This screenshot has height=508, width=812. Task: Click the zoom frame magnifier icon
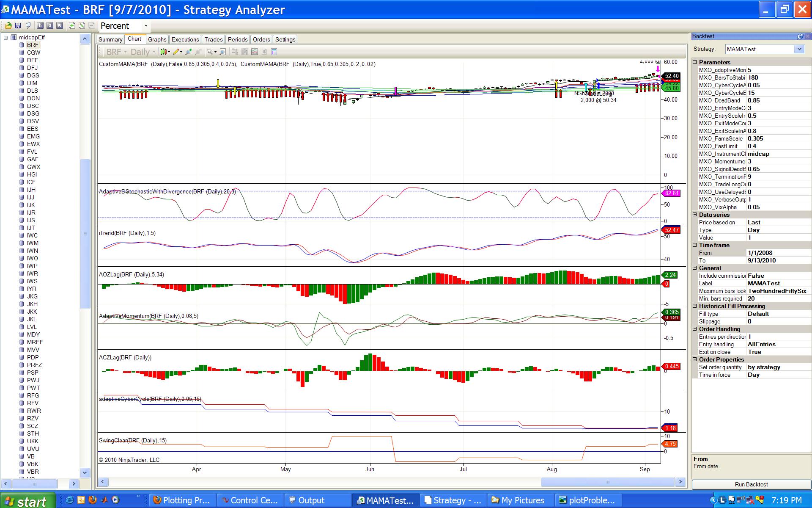point(222,52)
